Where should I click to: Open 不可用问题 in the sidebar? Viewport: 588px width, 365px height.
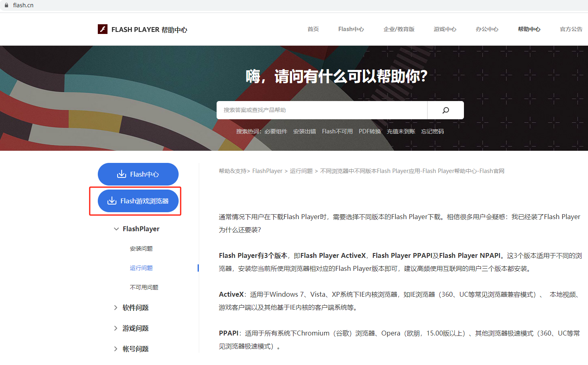[144, 287]
